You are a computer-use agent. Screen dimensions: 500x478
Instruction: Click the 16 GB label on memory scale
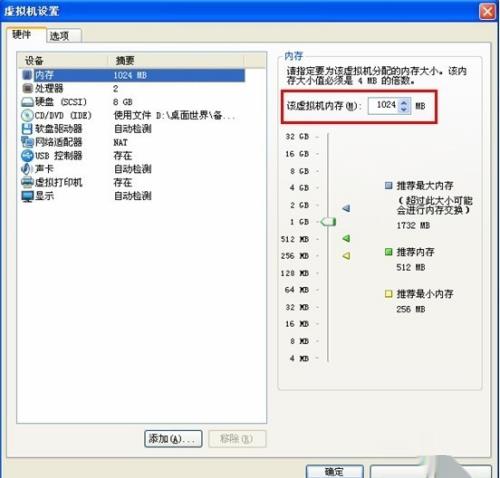pos(297,154)
